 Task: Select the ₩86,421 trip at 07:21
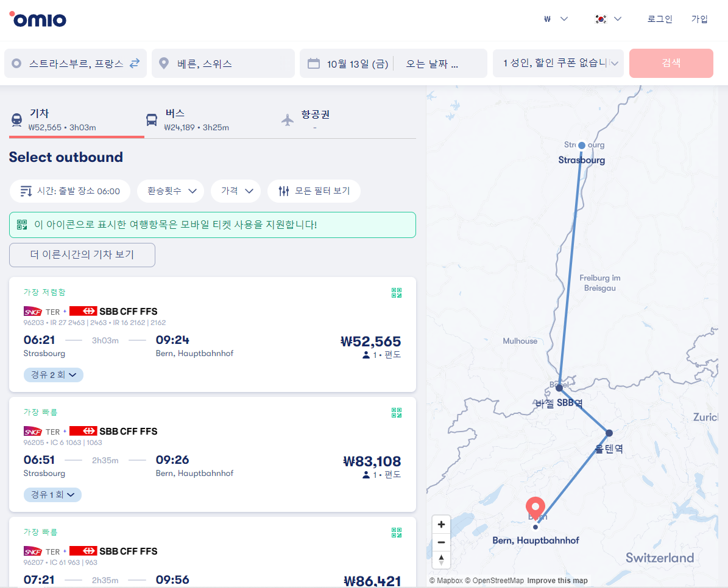pos(213,552)
